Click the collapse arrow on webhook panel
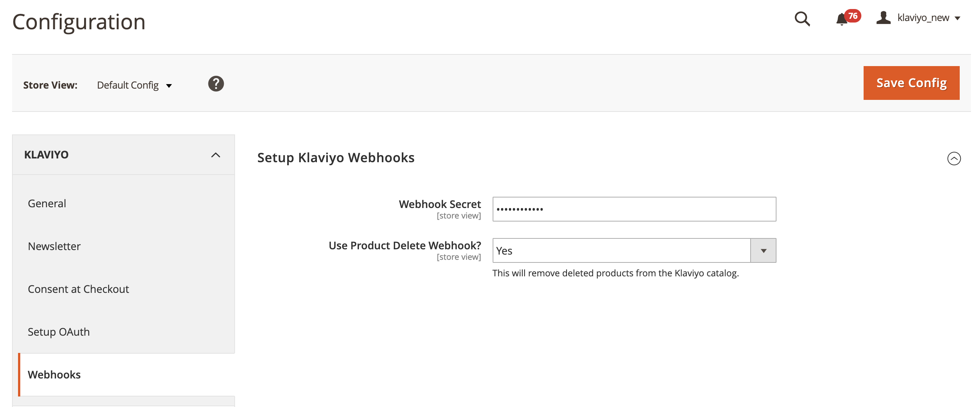The image size is (980, 407). click(x=954, y=158)
